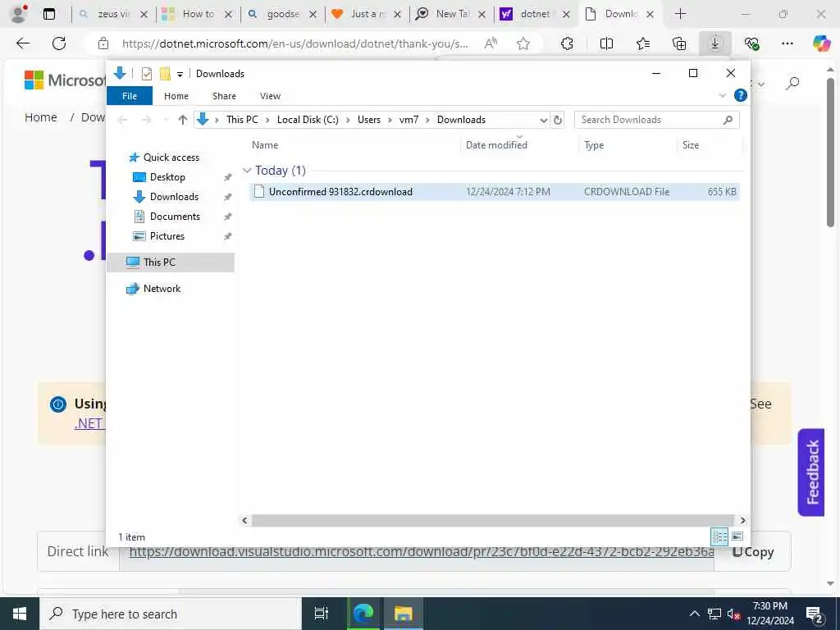The width and height of the screenshot is (840, 630).
Task: Switch to the dotnet browser tab
Action: click(x=535, y=14)
